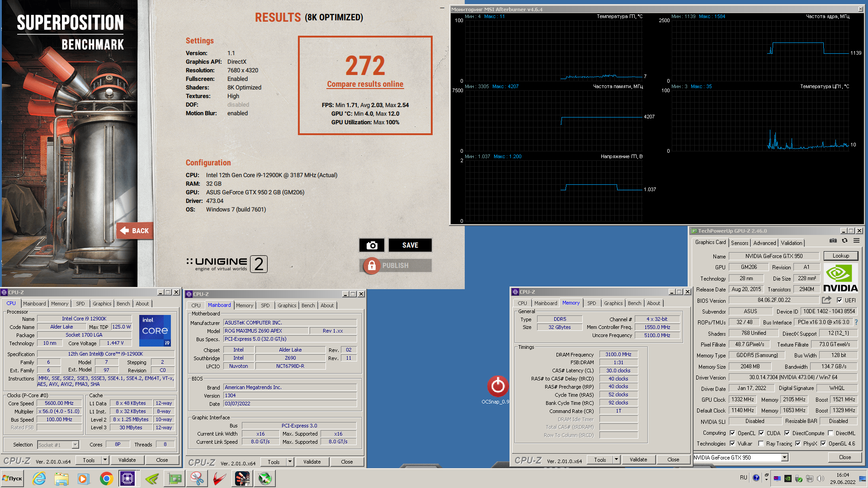The height and width of the screenshot is (488, 868).
Task: Open the Snipping Tool scissors taskbar icon
Action: [x=197, y=479]
